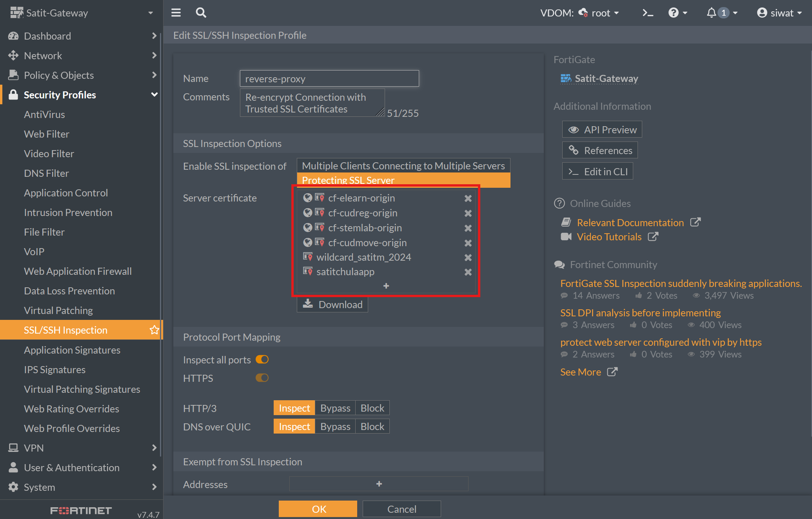The height and width of the screenshot is (519, 812).
Task: Toggle the HTTPS switch
Action: (x=262, y=378)
